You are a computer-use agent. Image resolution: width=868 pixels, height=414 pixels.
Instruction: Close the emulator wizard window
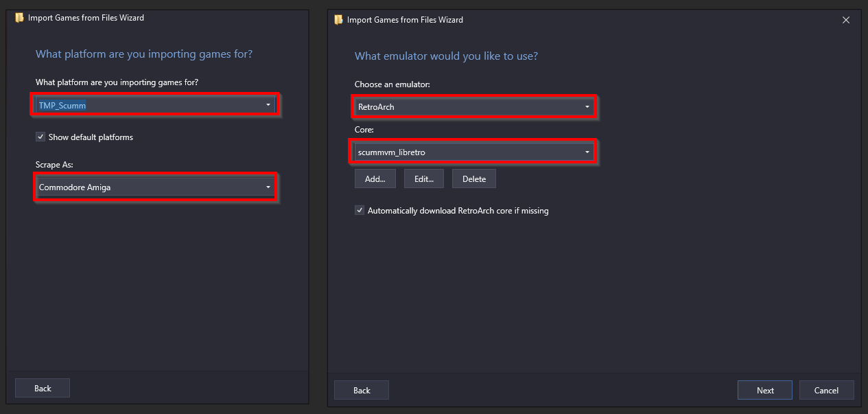[x=846, y=20]
